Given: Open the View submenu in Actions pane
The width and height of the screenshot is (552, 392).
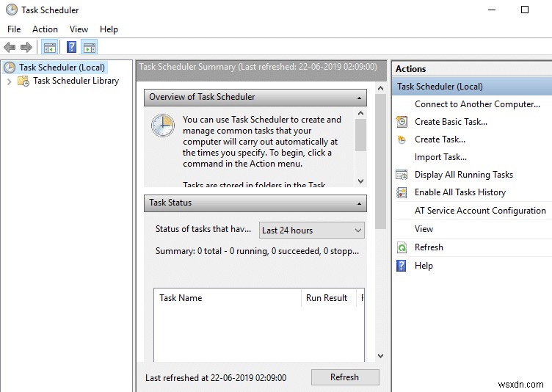Looking at the screenshot, I should (x=424, y=229).
